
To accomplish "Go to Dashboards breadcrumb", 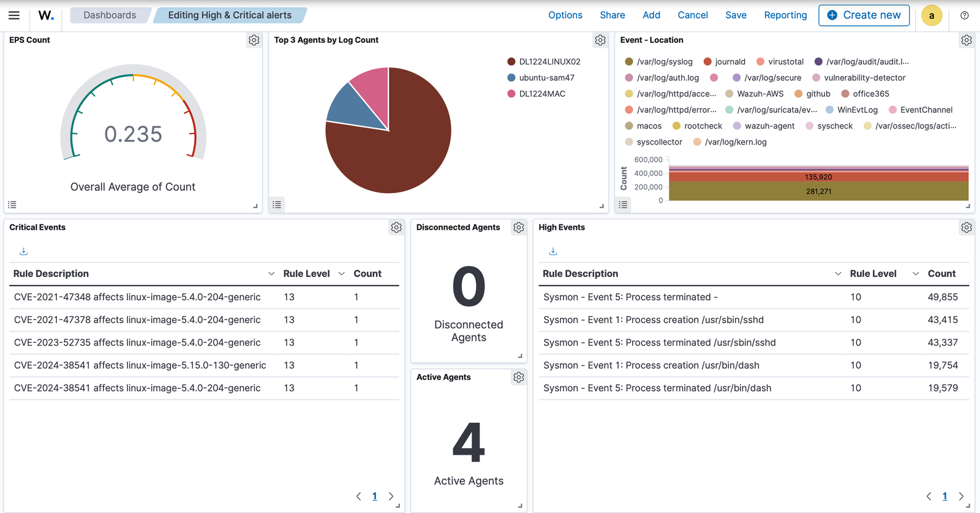I will pyautogui.click(x=110, y=15).
